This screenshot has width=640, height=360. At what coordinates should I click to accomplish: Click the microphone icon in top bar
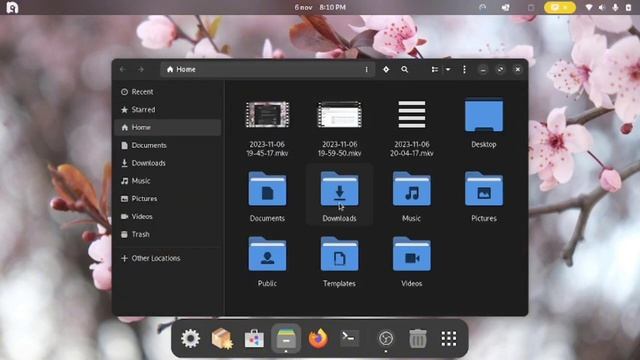click(x=615, y=7)
